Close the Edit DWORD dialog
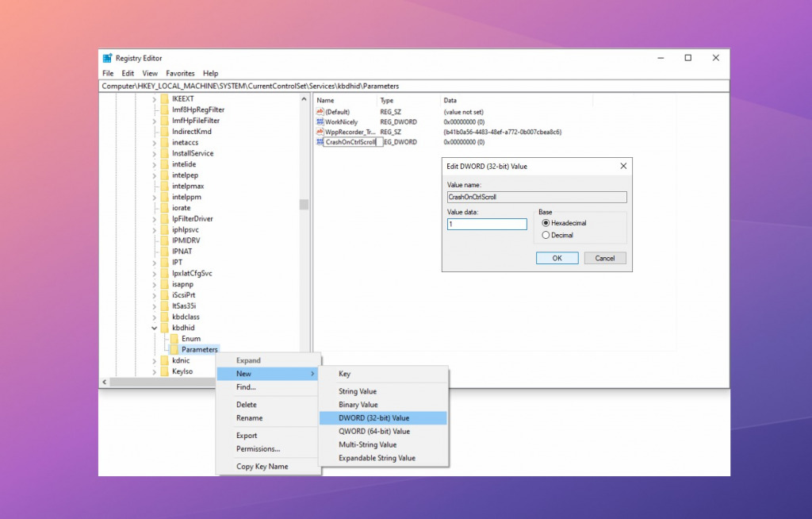Image resolution: width=812 pixels, height=519 pixels. (623, 166)
